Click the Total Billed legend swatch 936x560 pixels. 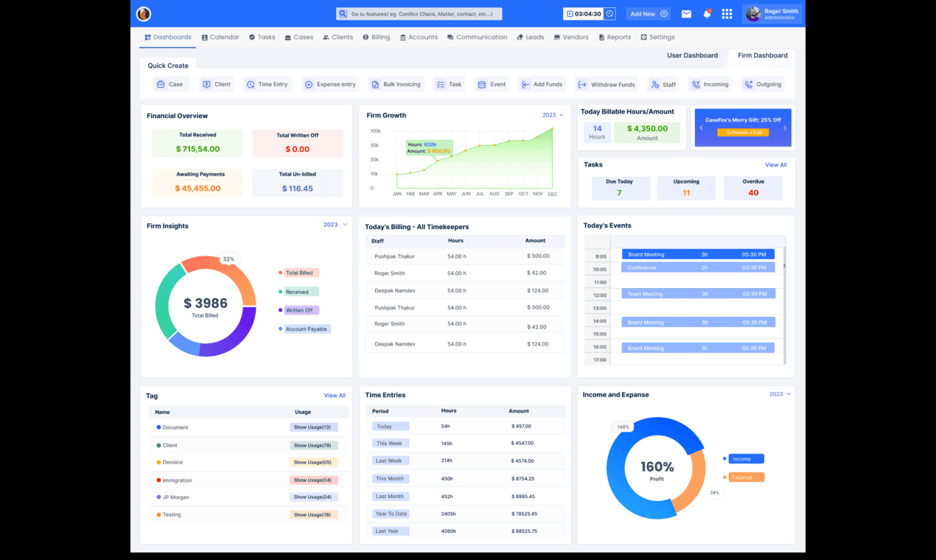(x=281, y=273)
